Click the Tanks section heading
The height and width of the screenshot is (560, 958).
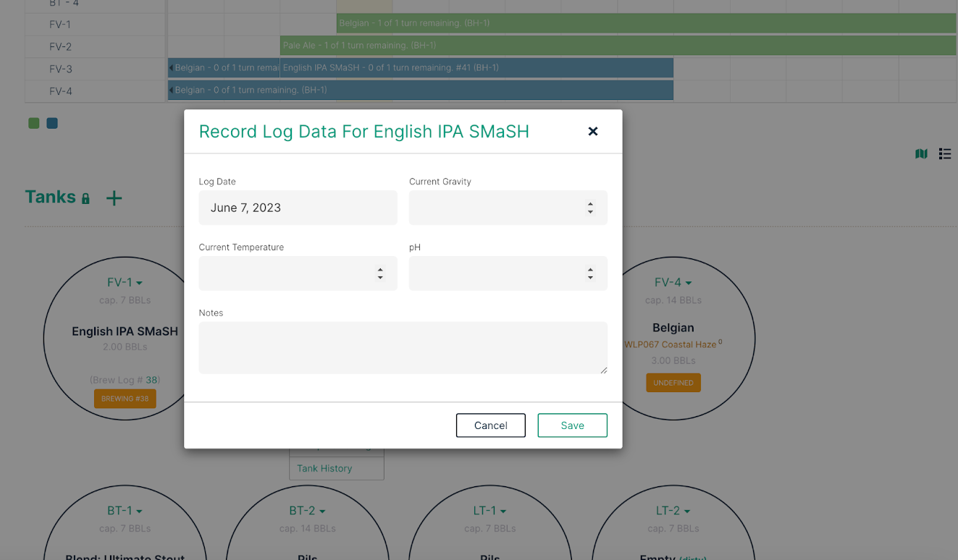(x=50, y=197)
